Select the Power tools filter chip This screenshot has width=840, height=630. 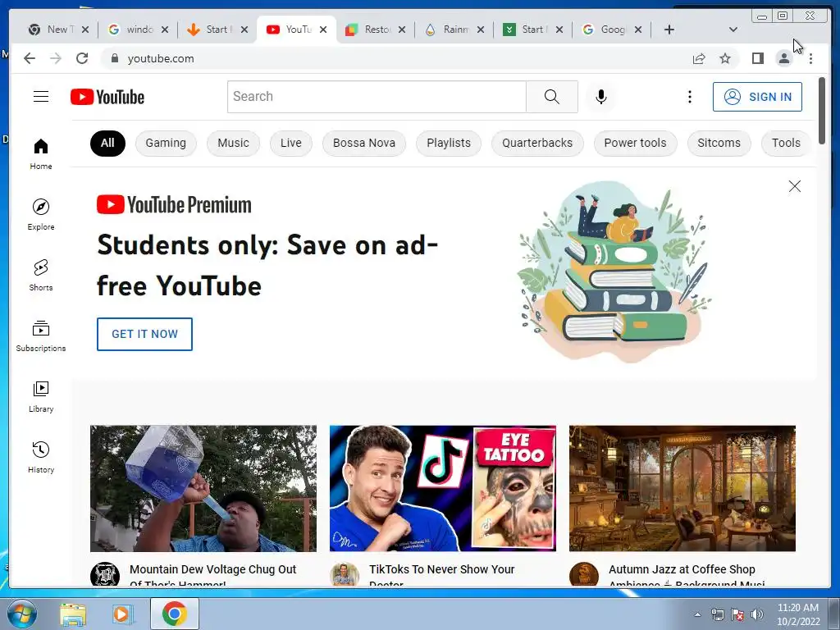tap(636, 143)
